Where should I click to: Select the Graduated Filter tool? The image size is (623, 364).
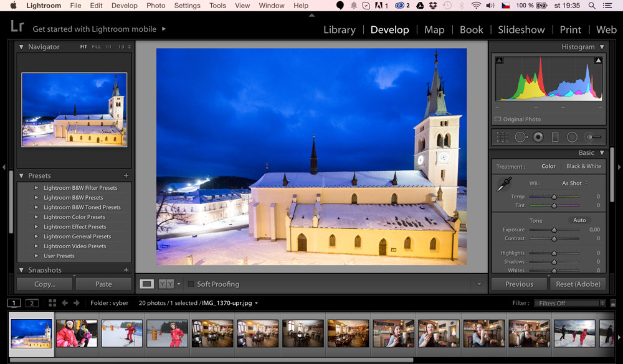point(555,137)
